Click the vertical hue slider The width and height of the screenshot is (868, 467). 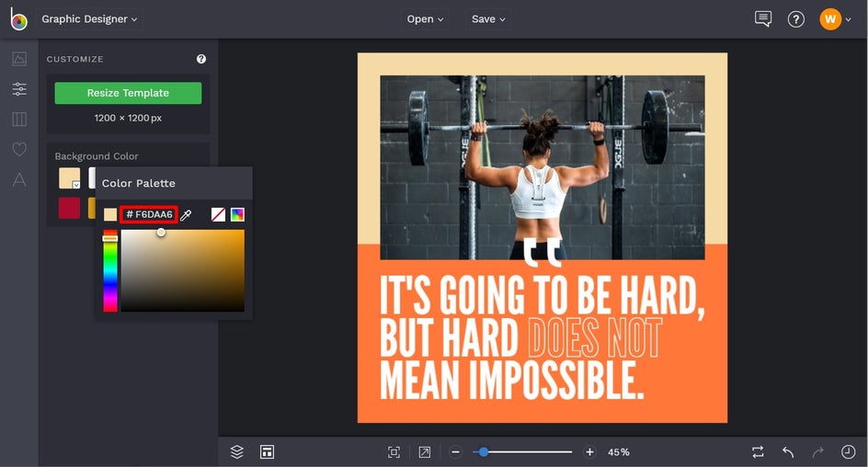[x=110, y=271]
